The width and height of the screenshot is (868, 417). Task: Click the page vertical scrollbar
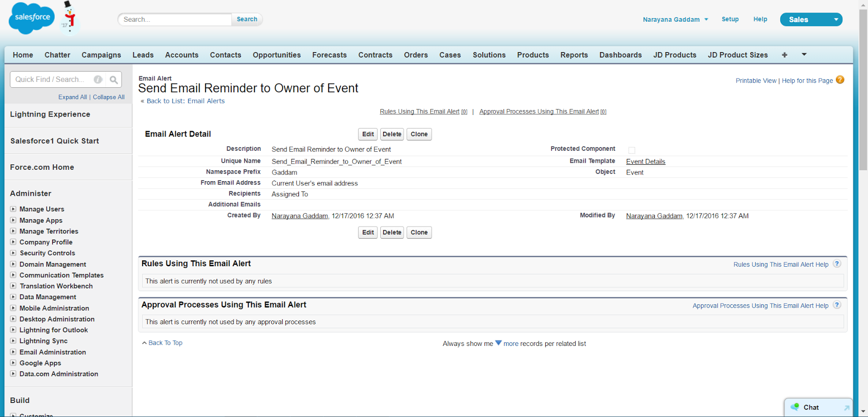tap(863, 89)
